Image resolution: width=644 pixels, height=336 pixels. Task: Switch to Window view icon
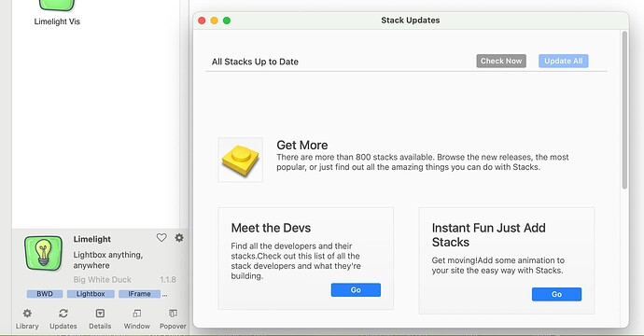point(137,314)
